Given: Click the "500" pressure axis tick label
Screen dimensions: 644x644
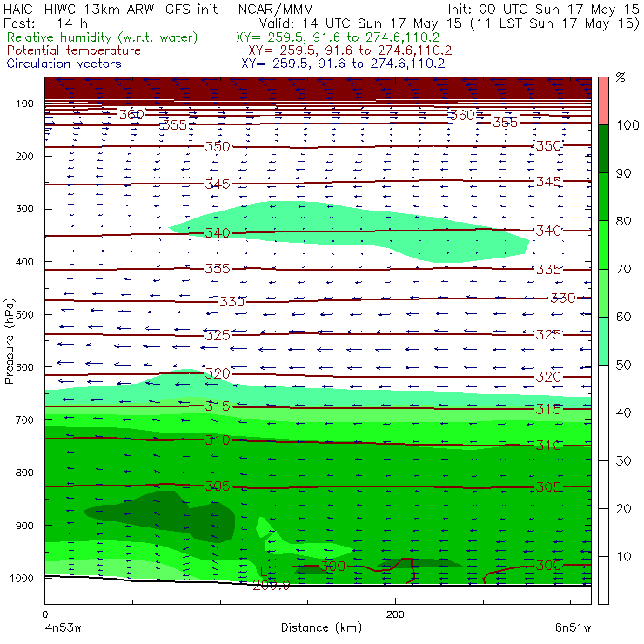Looking at the screenshot, I should point(24,314).
